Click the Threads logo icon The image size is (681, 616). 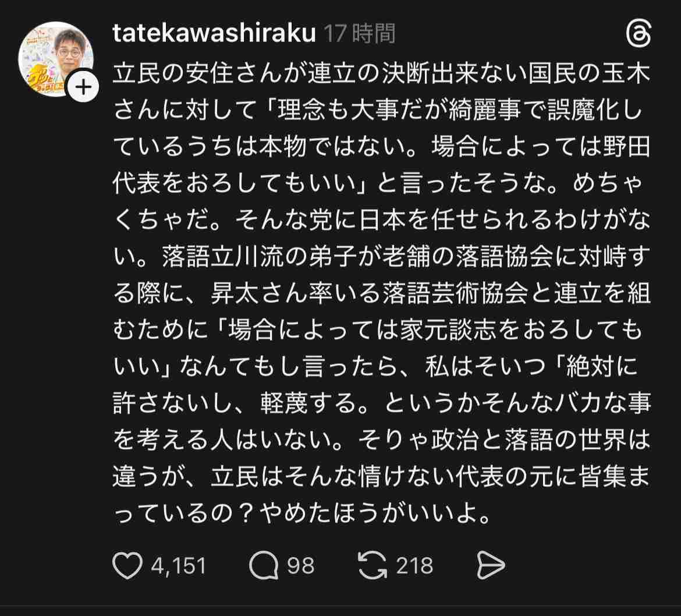coord(640,35)
